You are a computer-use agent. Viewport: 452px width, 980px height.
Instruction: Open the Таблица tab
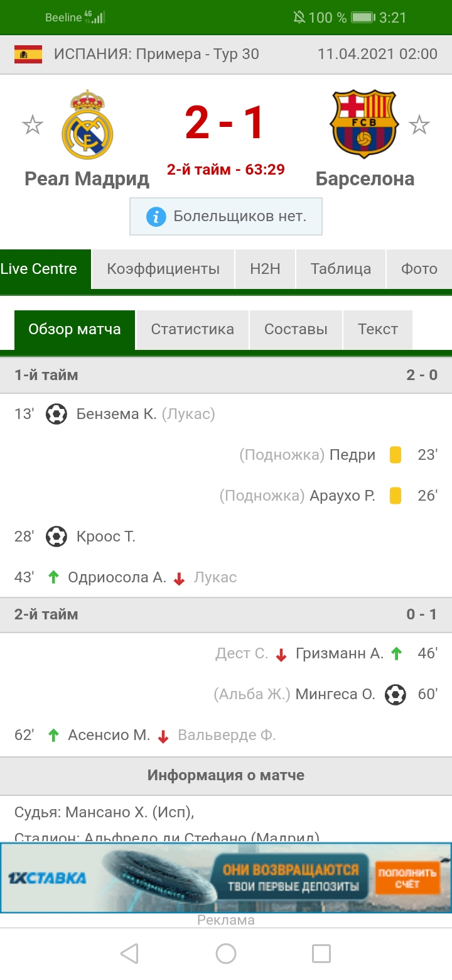pyautogui.click(x=340, y=269)
